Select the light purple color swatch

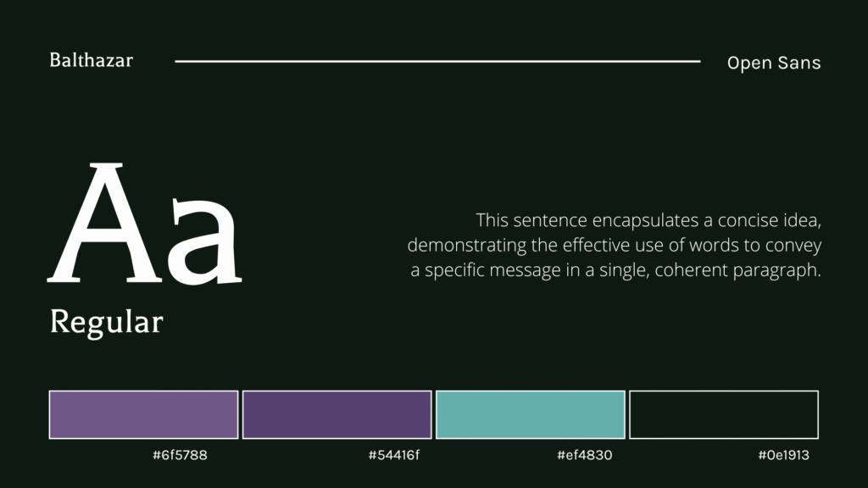click(143, 414)
